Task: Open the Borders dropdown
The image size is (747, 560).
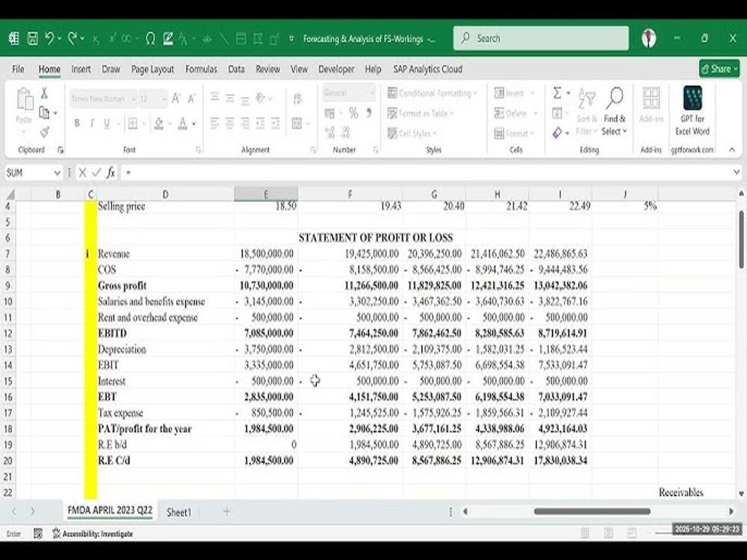Action: [x=143, y=124]
